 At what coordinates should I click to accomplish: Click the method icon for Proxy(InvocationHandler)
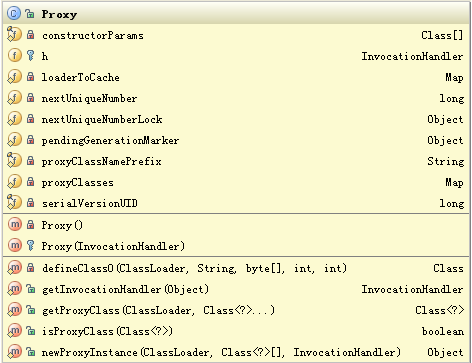(x=14, y=245)
